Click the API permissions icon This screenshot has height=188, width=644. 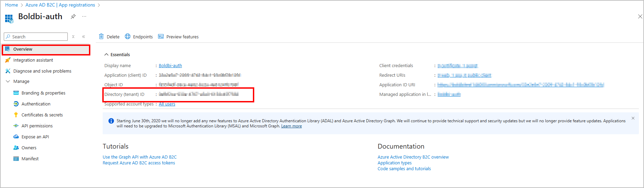pyautogui.click(x=16, y=126)
